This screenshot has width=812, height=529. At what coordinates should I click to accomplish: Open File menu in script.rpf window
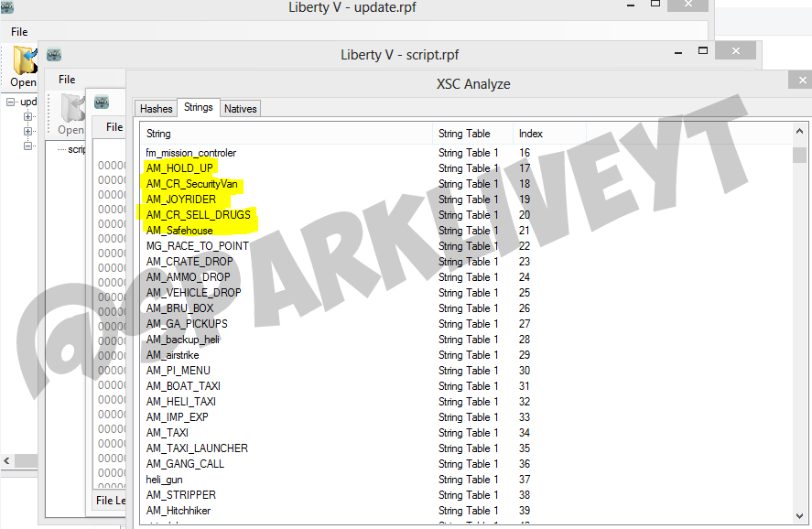coord(67,80)
